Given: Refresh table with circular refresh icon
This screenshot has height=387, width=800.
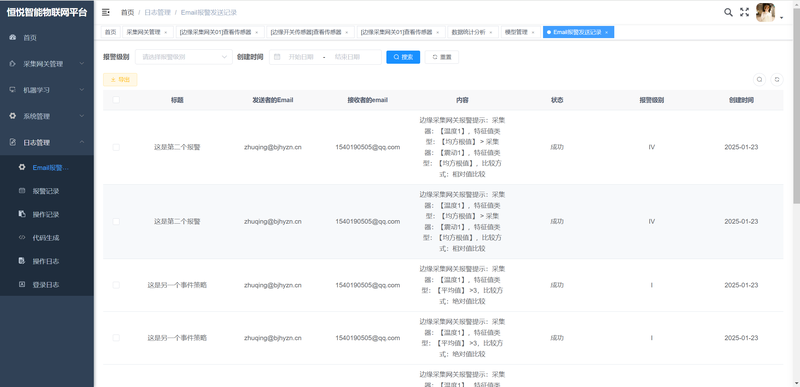Looking at the screenshot, I should pyautogui.click(x=777, y=80).
